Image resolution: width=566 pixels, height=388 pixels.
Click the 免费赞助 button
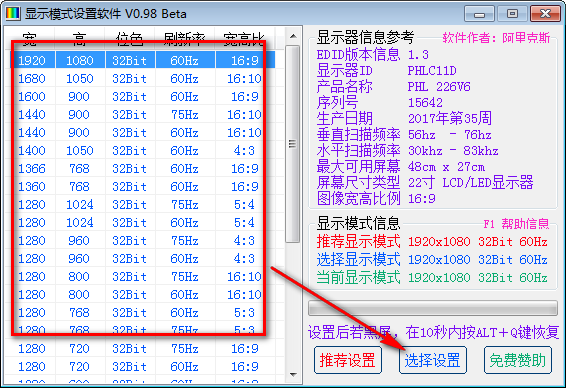pyautogui.click(x=518, y=360)
